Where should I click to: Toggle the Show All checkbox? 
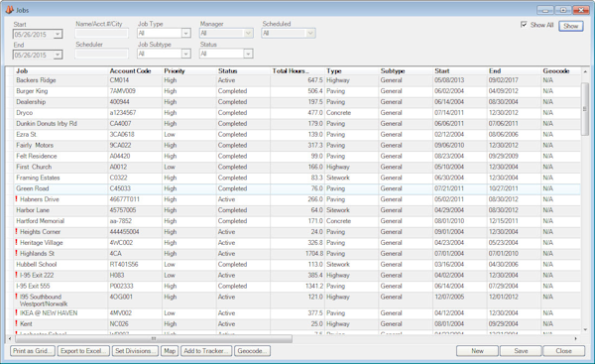tap(524, 25)
